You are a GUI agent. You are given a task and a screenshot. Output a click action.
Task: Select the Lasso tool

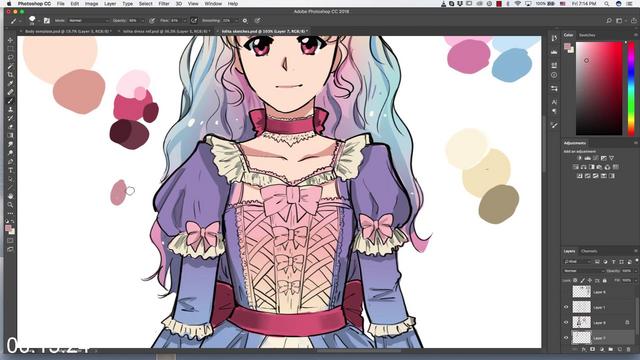10,57
